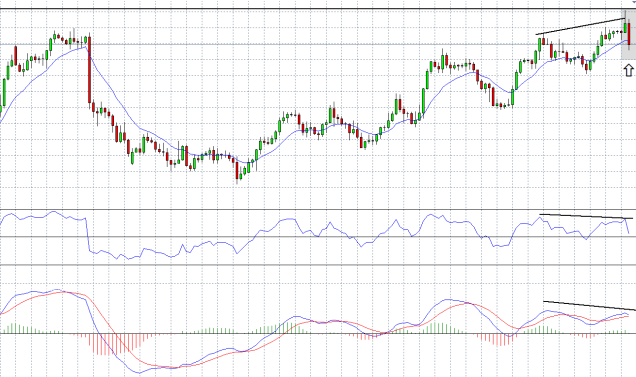Select the falling trendline on the RSI oscillator pane
Viewport: 636px width, 377px height.
pos(586,216)
